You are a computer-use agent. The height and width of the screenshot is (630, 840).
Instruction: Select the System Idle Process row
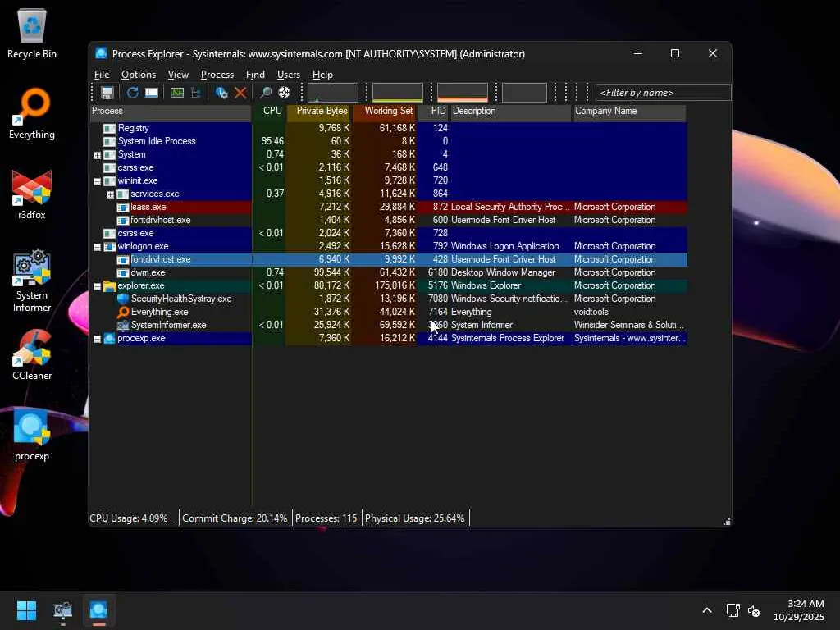[x=388, y=141]
